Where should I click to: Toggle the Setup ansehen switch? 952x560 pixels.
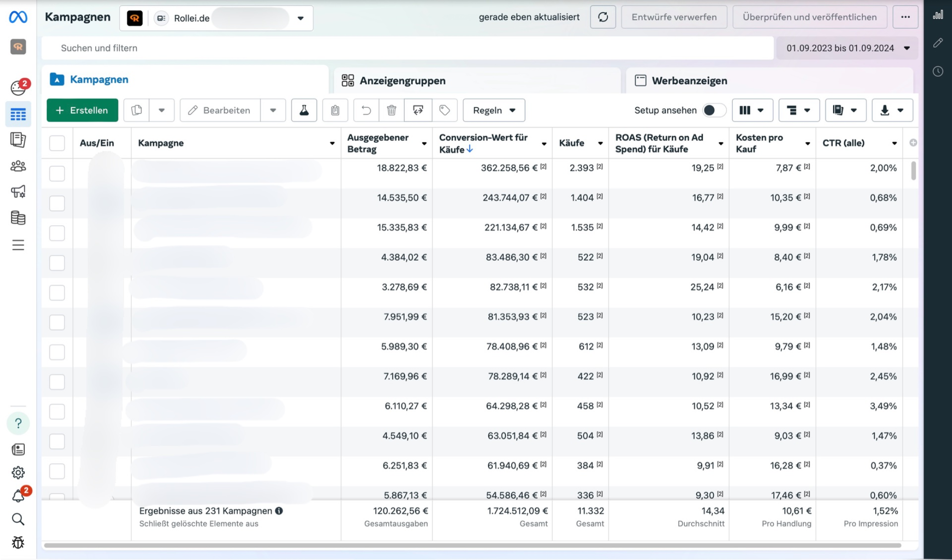[x=714, y=110]
